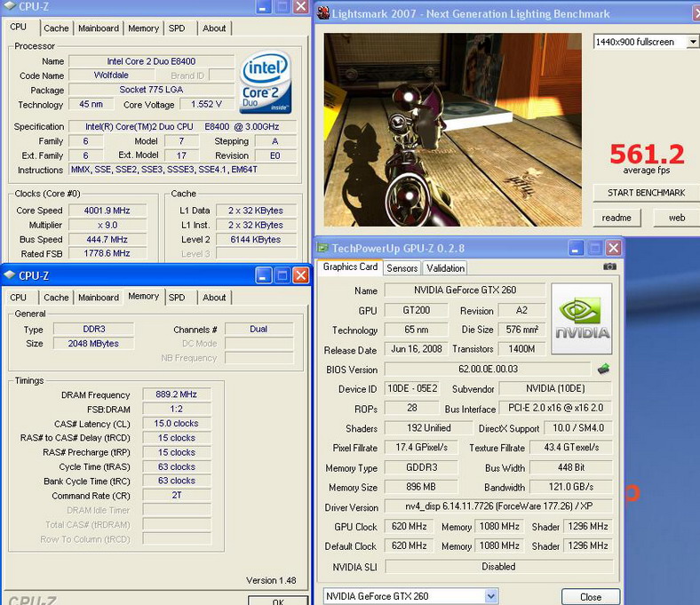This screenshot has height=605, width=700.
Task: Click Close button in GPU-Z
Action: tap(591, 597)
